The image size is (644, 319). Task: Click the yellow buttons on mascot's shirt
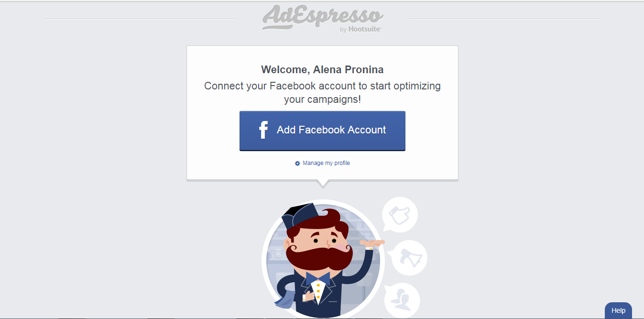tap(318, 290)
